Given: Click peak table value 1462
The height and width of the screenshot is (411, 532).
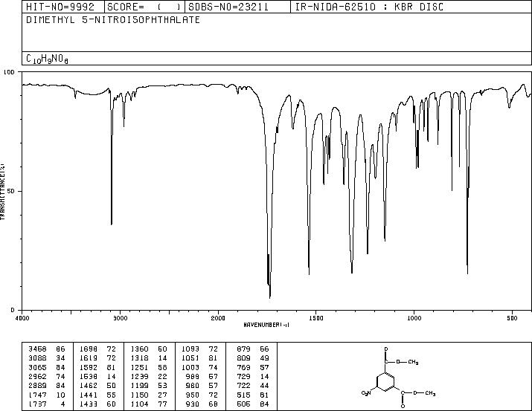Looking at the screenshot, I should [89, 386].
